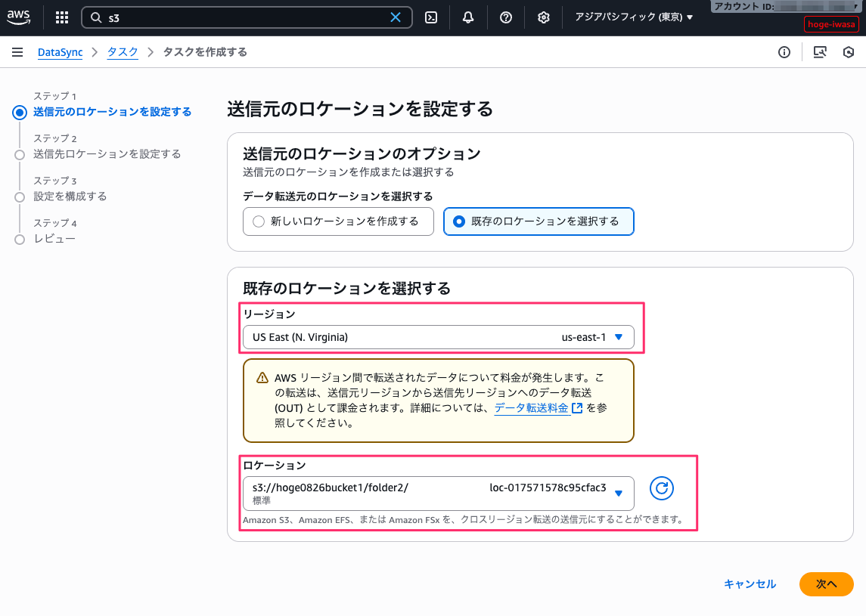The width and height of the screenshot is (866, 616).
Task: Click the アカウント ID label
Action: [744, 7]
